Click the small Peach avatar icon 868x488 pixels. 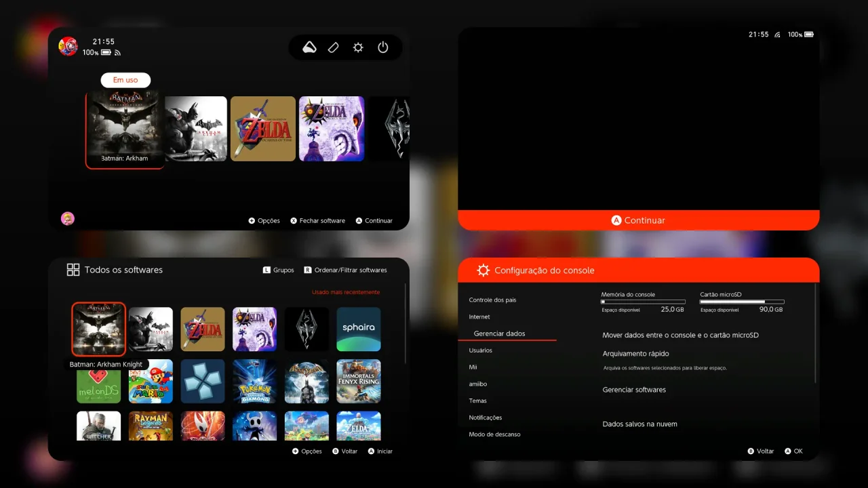(x=68, y=218)
